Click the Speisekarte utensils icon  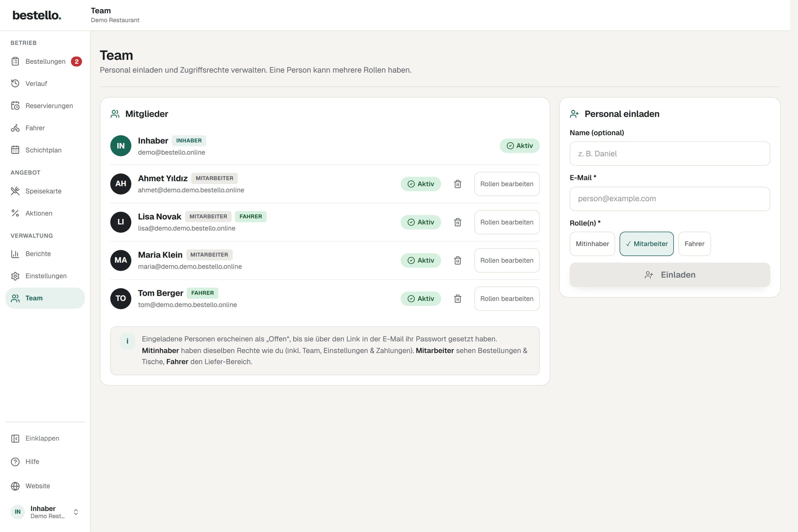(x=15, y=191)
